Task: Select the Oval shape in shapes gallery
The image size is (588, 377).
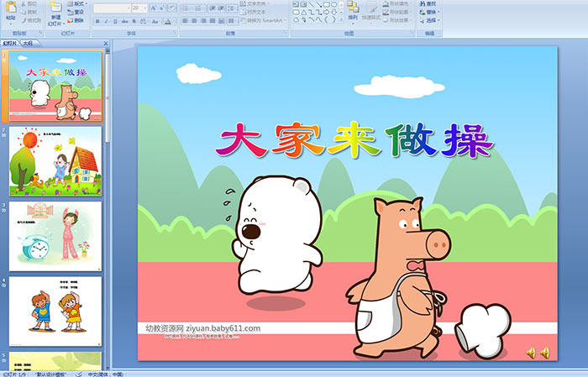Action: tap(333, 4)
